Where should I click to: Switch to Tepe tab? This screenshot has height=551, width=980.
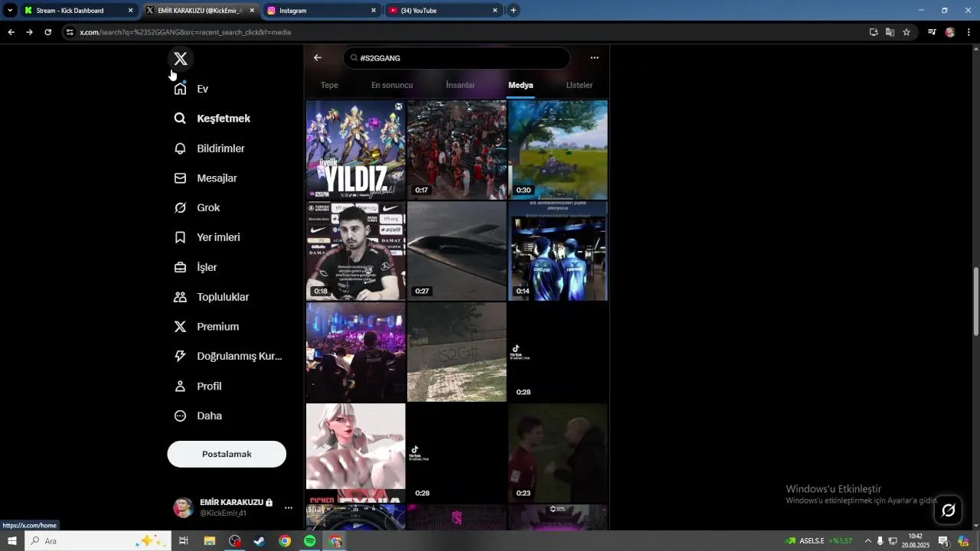click(x=329, y=85)
